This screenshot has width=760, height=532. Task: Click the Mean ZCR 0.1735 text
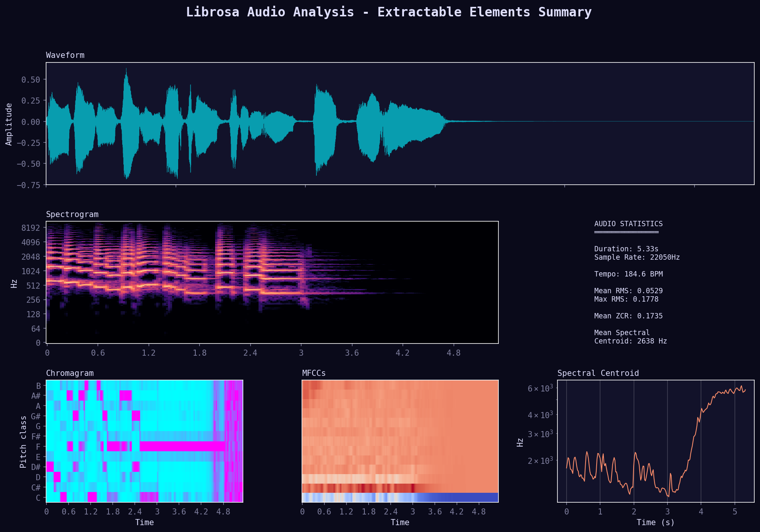tap(628, 316)
